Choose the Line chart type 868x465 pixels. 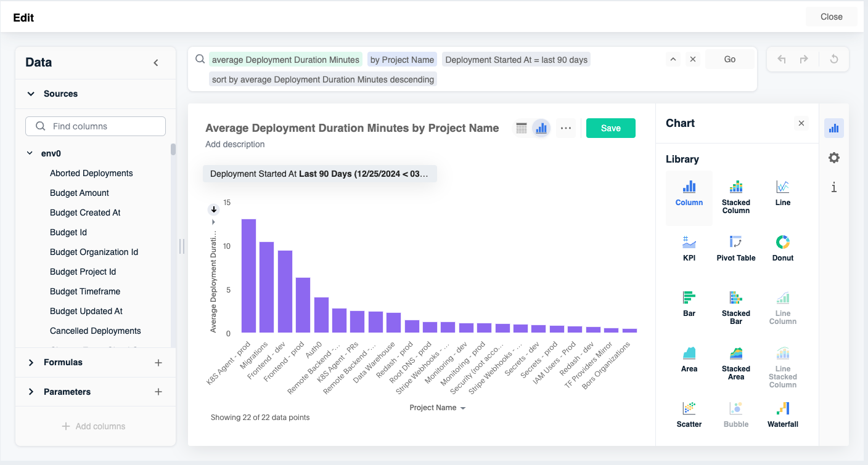(783, 198)
